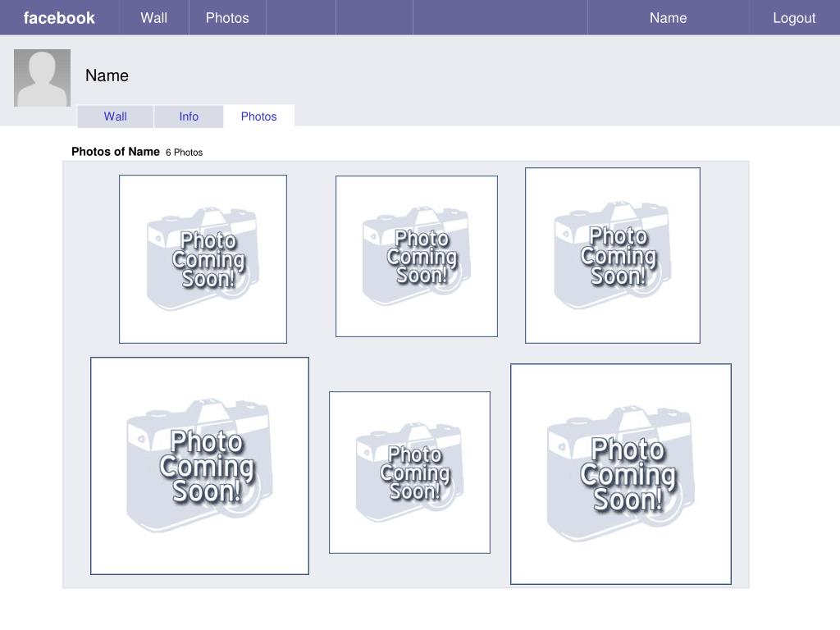
Task: Open the bottom-left photo placeholder thumbnail
Action: tap(200, 466)
